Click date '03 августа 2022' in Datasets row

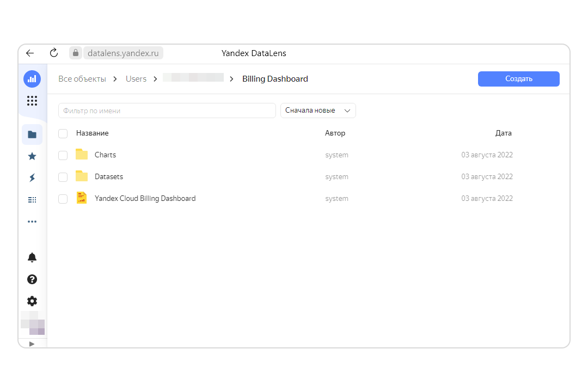(487, 177)
